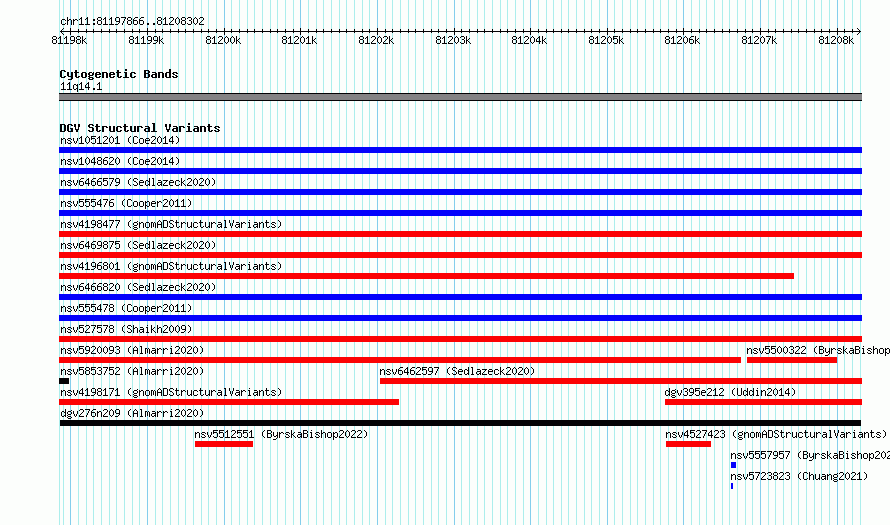Viewport: 890px width, 525px height.
Task: Open the nsv6462597 (Sedlazeck2020) label
Action: (457, 371)
